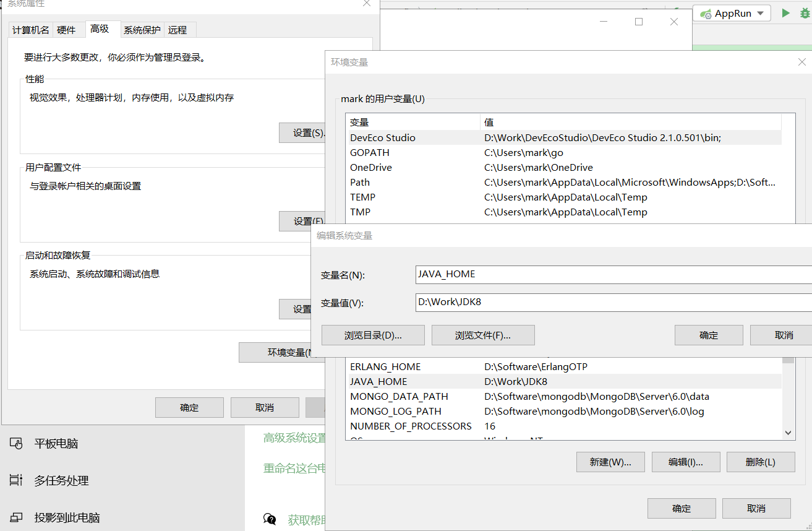The height and width of the screenshot is (531, 812).
Task: Click 取消 in the edit system variable dialog
Action: (782, 335)
